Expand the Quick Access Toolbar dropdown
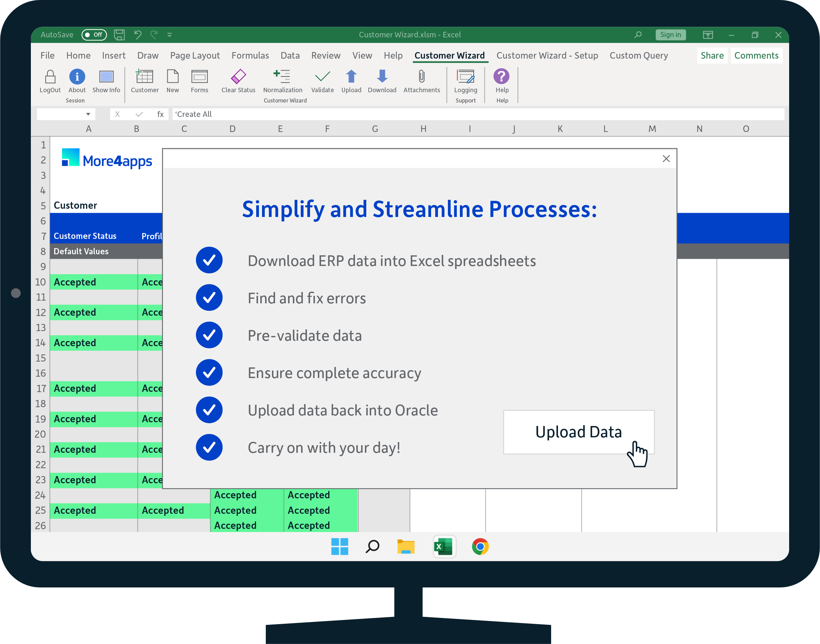 tap(170, 34)
